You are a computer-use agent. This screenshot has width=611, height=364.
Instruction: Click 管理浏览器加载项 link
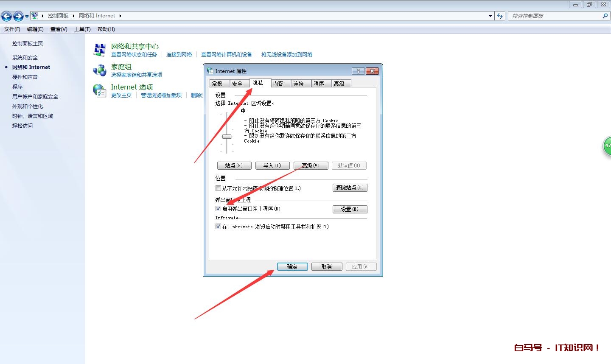161,95
